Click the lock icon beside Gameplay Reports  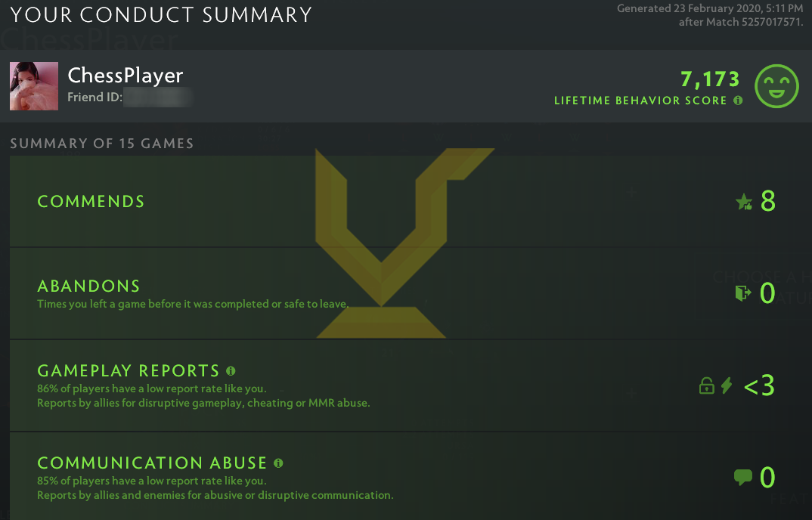[x=706, y=385]
